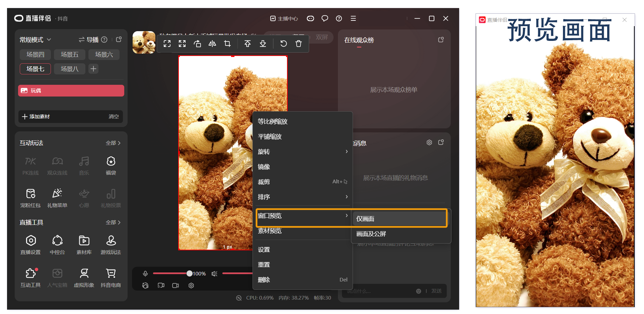Click the trash delete icon in toolbar

coord(298,44)
